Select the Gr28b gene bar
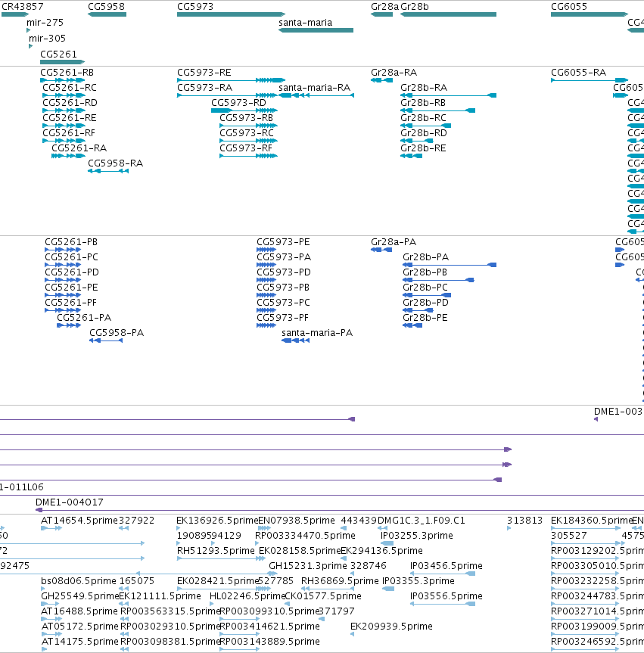This screenshot has height=653, width=644. tap(448, 14)
